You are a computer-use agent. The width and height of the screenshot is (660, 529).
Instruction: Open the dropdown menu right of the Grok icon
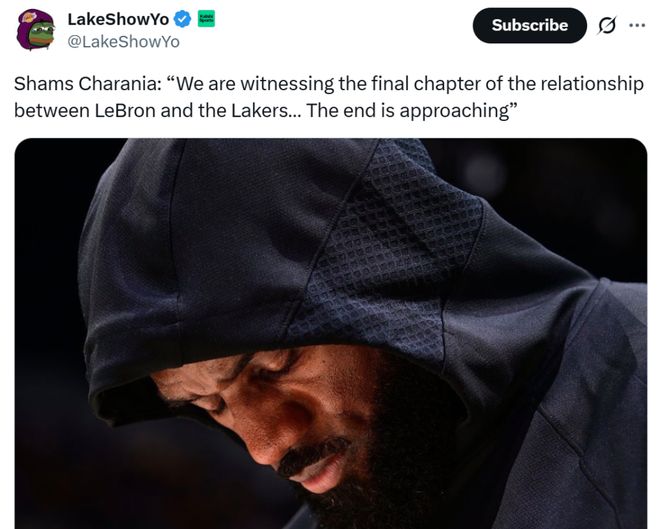637,26
